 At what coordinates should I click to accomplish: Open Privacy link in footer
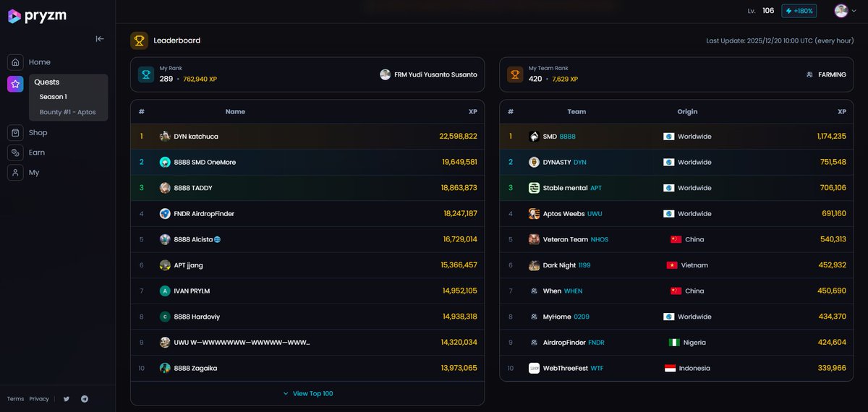[39, 399]
